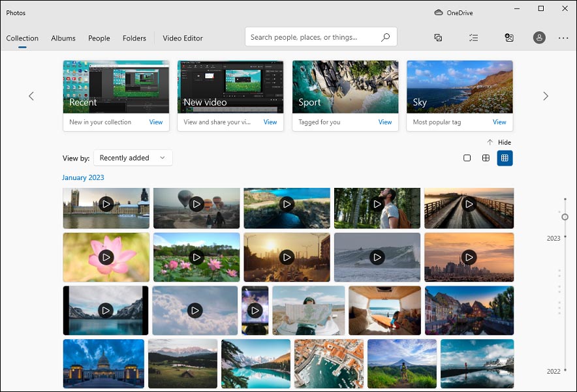This screenshot has height=392, width=577.
Task: Click the account profile icon
Action: (x=539, y=37)
